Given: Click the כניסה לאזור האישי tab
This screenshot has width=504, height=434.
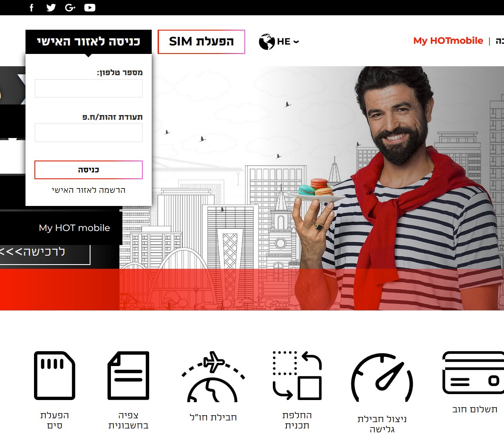Looking at the screenshot, I should 88,42.
